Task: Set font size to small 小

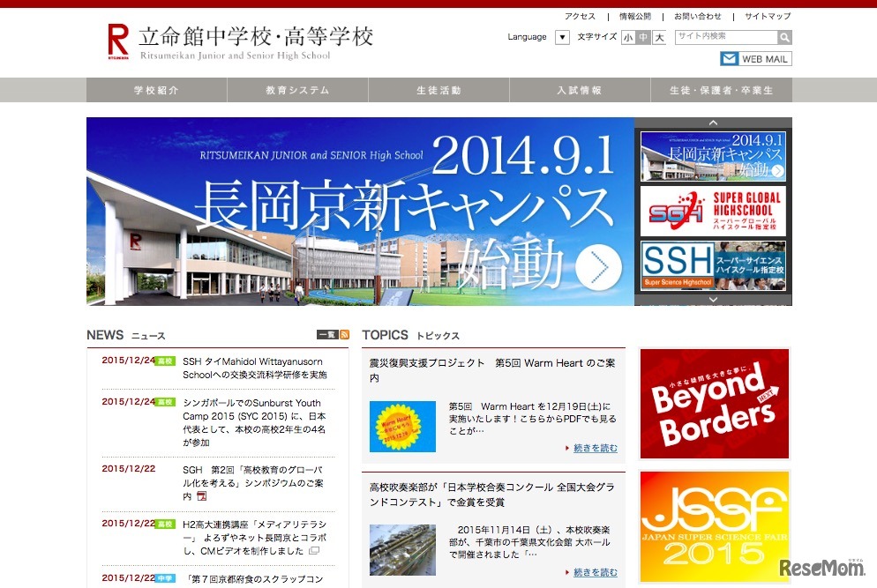Action: (x=628, y=37)
